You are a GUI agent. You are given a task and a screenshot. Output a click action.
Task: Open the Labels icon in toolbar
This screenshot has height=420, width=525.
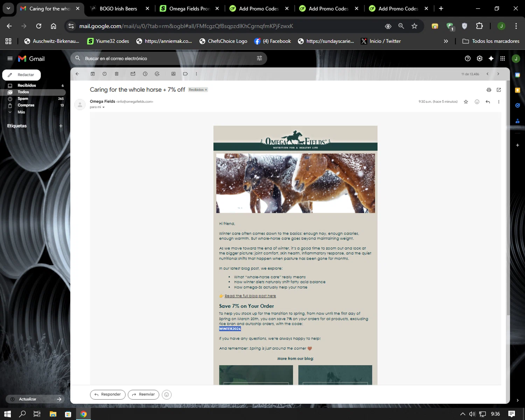[185, 74]
